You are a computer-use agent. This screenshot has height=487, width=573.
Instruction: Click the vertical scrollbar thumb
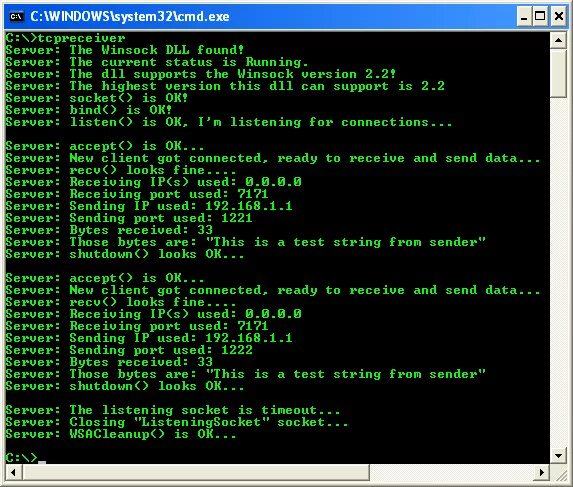558,73
